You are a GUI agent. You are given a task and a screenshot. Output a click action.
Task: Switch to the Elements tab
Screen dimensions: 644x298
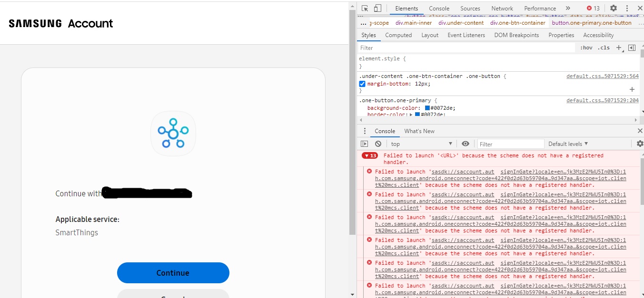pos(406,8)
